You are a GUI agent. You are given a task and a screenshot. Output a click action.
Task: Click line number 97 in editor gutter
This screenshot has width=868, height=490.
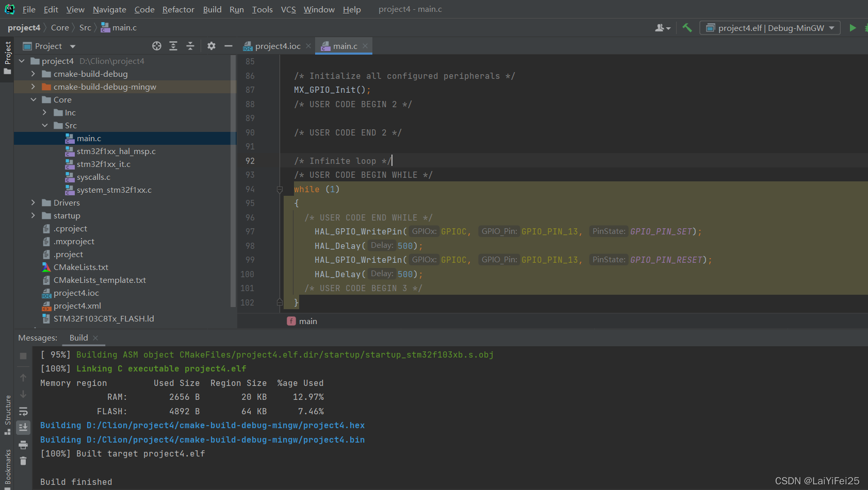coord(250,232)
